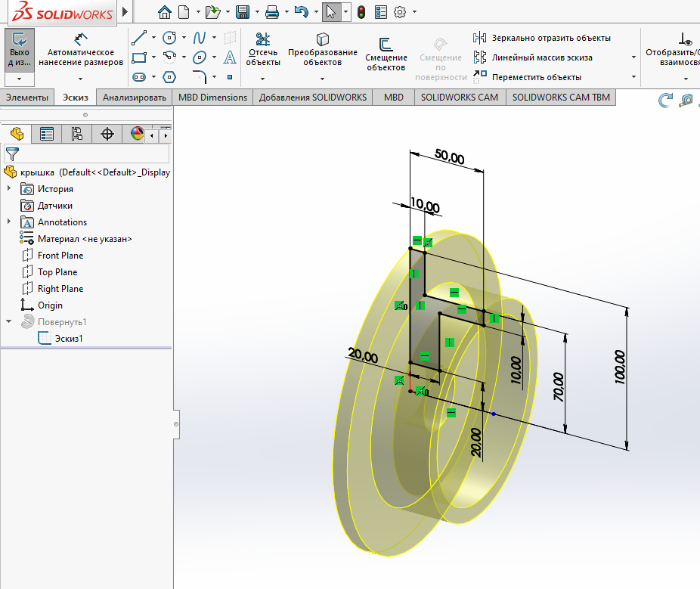Viewport: 700px width, 589px height.
Task: Open Options gear icon
Action: [400, 12]
